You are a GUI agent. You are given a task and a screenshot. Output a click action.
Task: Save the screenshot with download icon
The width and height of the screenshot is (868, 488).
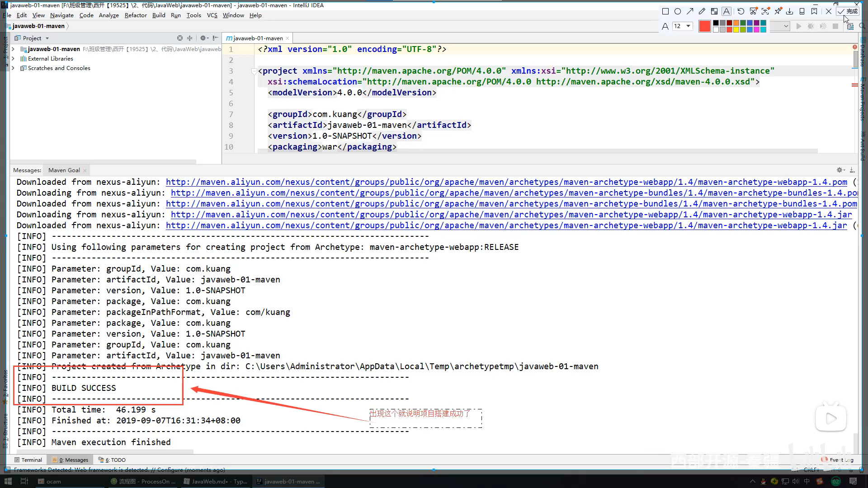tap(790, 11)
